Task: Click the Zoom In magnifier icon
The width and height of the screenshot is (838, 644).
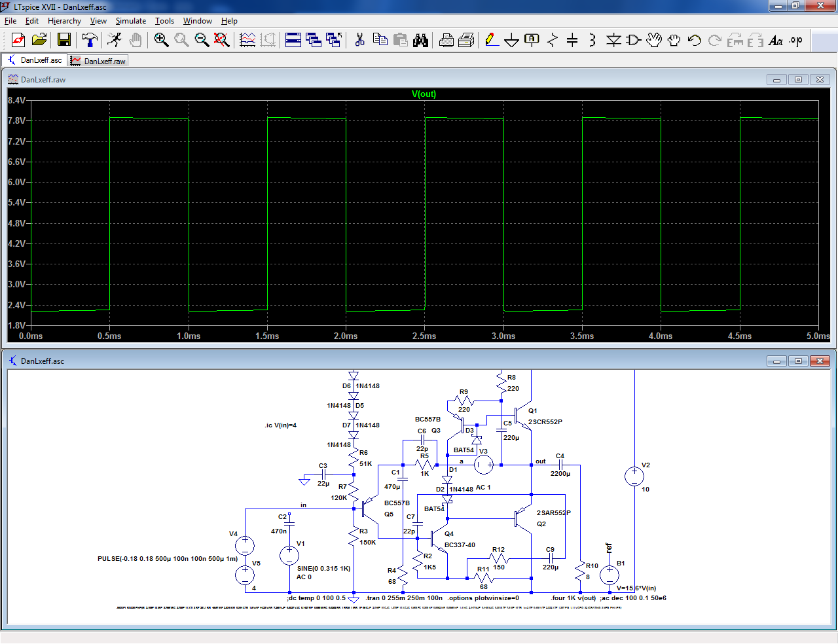Action: pos(161,40)
